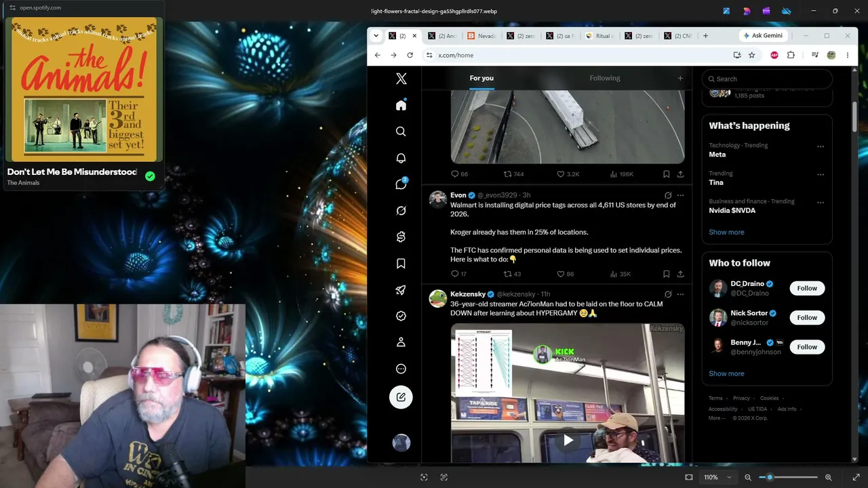
Task: Click the X logo in the sidebar
Action: pos(401,79)
